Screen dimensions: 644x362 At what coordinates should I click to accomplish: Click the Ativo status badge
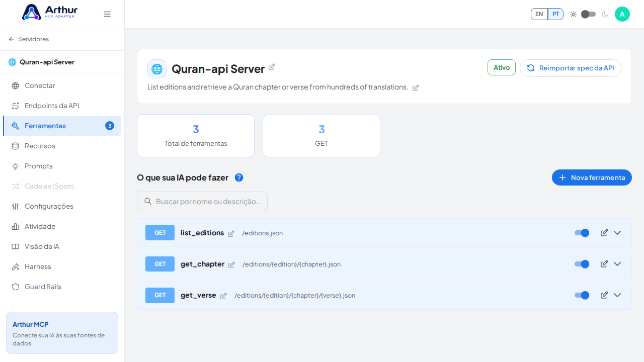coord(502,67)
